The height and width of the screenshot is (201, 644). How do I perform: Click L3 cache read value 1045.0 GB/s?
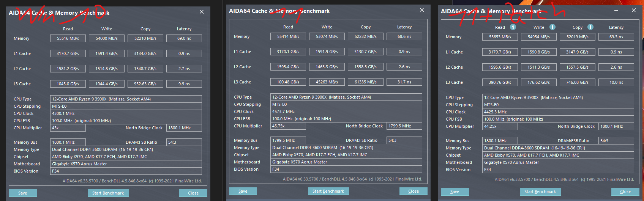68,84
